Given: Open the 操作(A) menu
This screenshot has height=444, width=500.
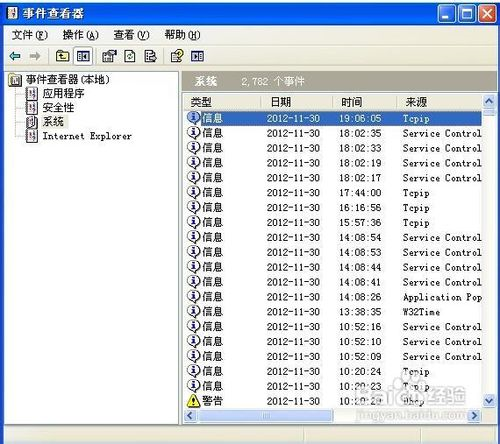Looking at the screenshot, I should pos(80,35).
